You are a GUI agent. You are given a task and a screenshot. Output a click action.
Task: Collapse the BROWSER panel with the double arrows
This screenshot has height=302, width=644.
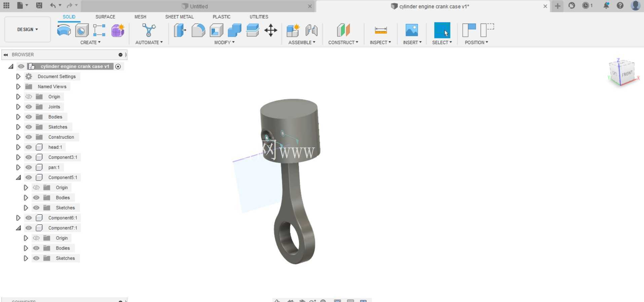click(x=6, y=55)
